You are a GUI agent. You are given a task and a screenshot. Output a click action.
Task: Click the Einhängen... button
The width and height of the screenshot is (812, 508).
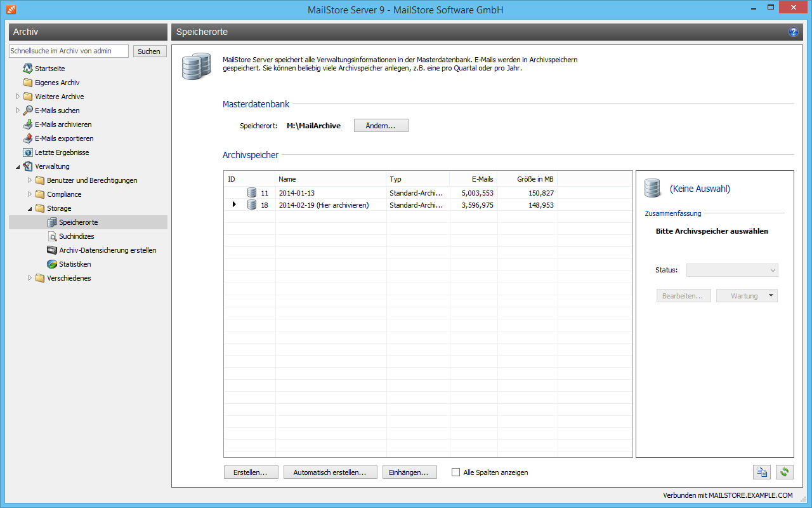410,472
